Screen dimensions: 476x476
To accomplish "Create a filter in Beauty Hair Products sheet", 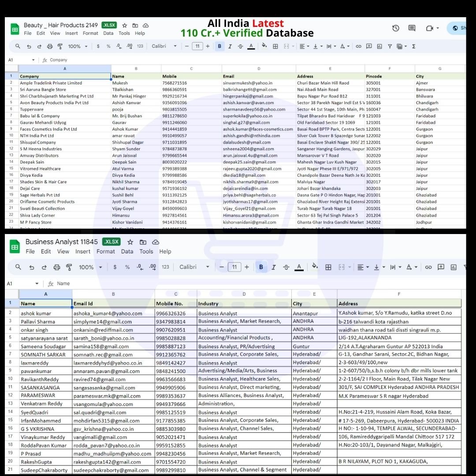I will [390, 46].
